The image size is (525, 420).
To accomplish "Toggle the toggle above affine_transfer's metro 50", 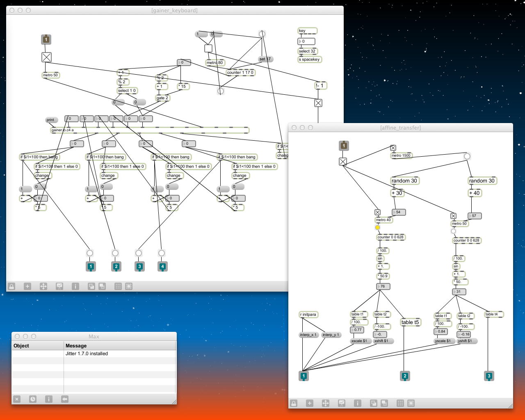I will click(x=453, y=216).
